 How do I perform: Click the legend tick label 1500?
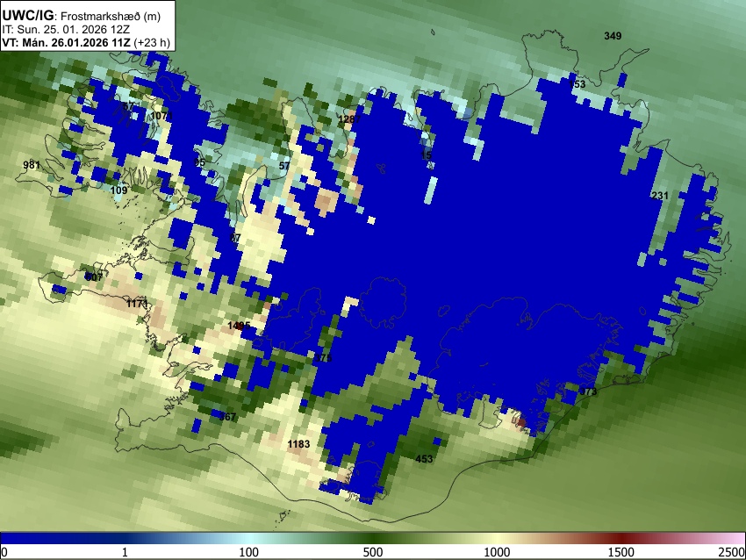tap(621, 552)
